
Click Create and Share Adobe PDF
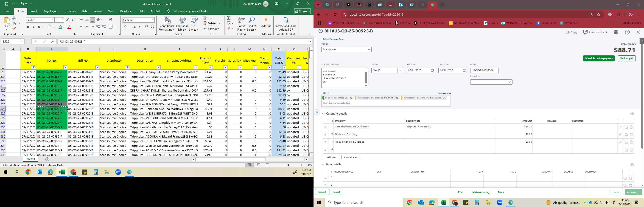click(x=286, y=24)
